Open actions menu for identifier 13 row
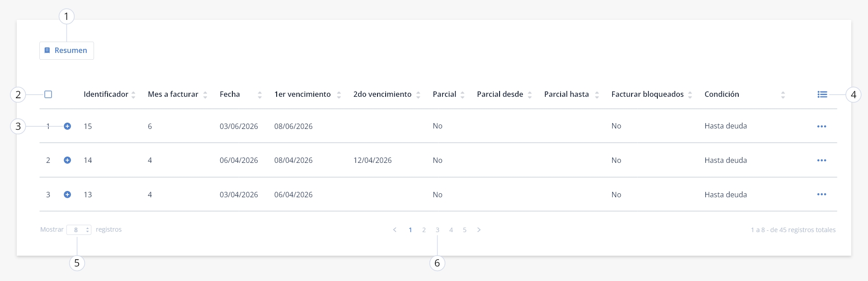This screenshot has height=281, width=868. [822, 195]
